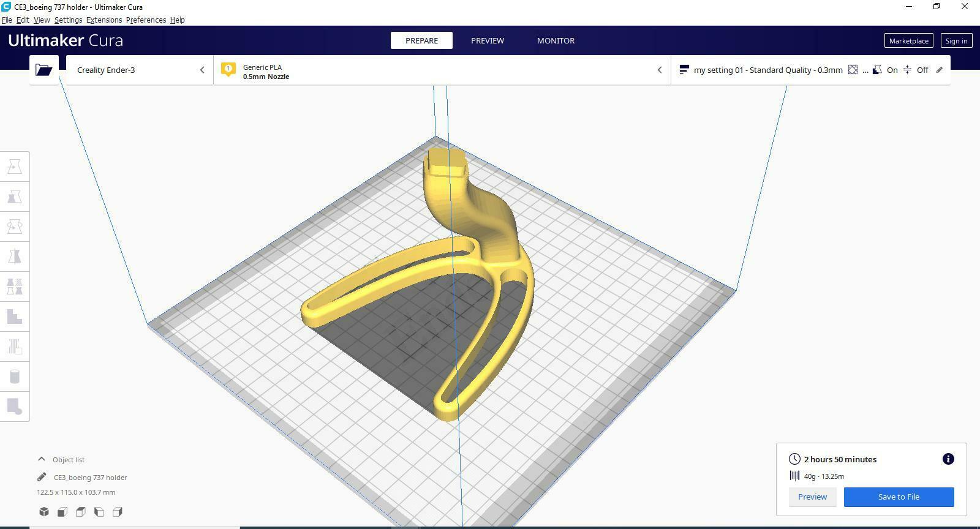Screen dimensions: 980x529
Task: Open the print settings profile panel
Action: click(811, 70)
